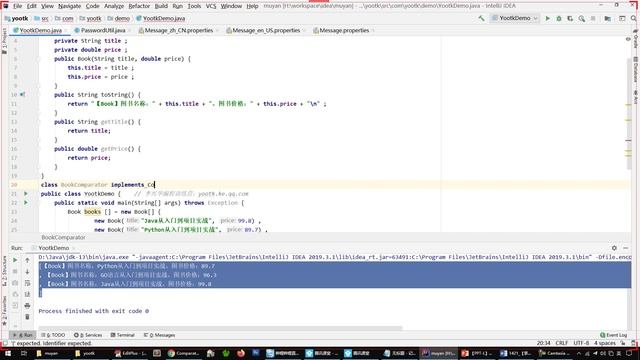Click the run gutter arrow beside main method
Image resolution: width=640 pixels, height=360 pixels.
coord(26,202)
